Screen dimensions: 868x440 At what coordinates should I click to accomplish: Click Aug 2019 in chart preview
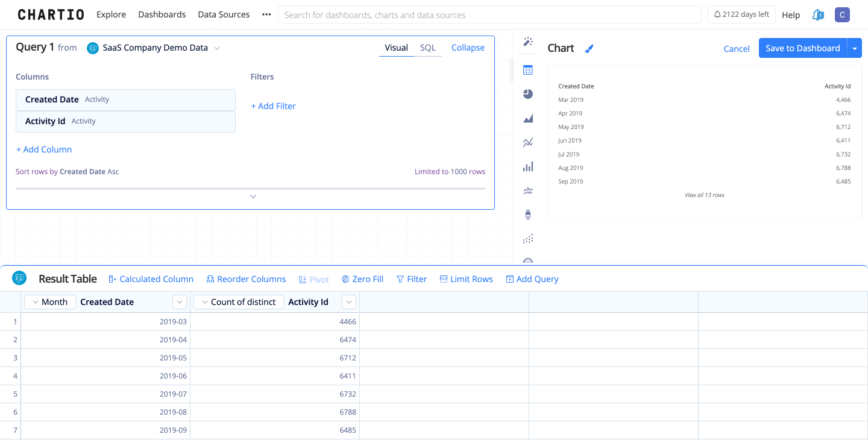pyautogui.click(x=571, y=168)
